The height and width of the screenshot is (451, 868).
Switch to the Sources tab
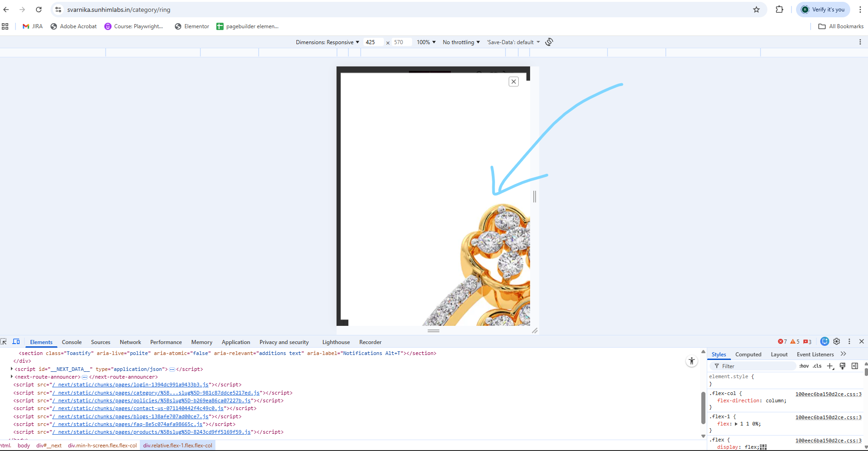pos(101,342)
